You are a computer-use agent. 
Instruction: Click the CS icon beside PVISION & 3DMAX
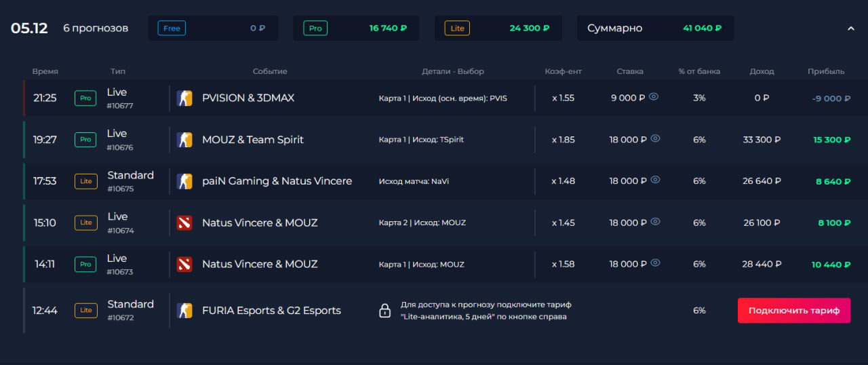pyautogui.click(x=184, y=98)
